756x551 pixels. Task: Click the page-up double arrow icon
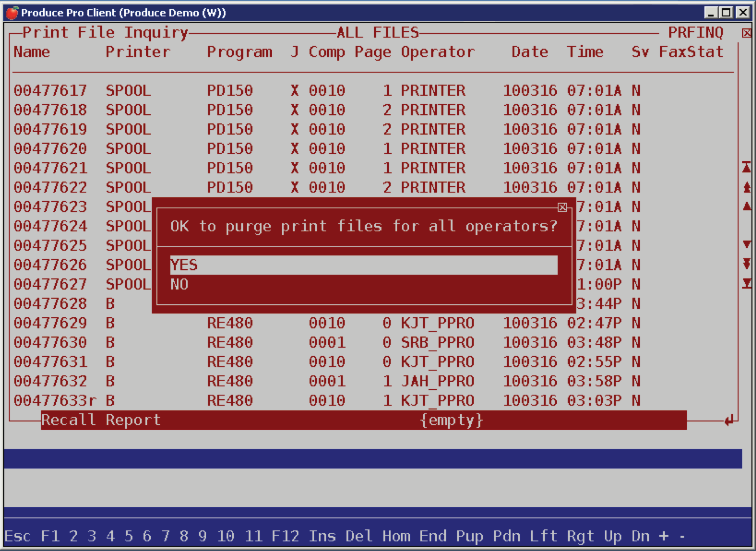[746, 187]
